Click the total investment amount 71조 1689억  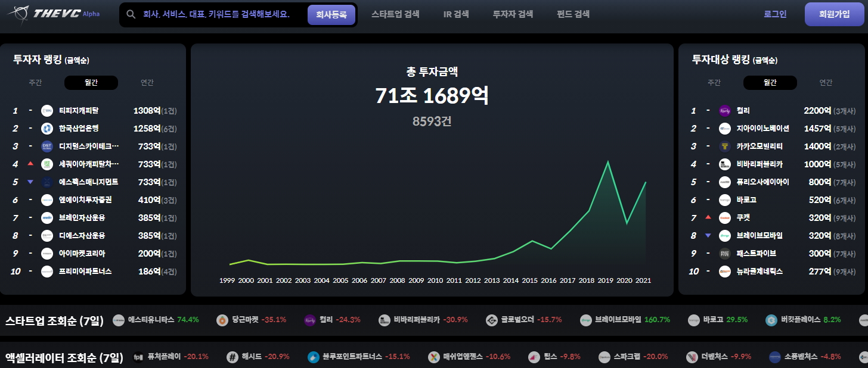[432, 96]
